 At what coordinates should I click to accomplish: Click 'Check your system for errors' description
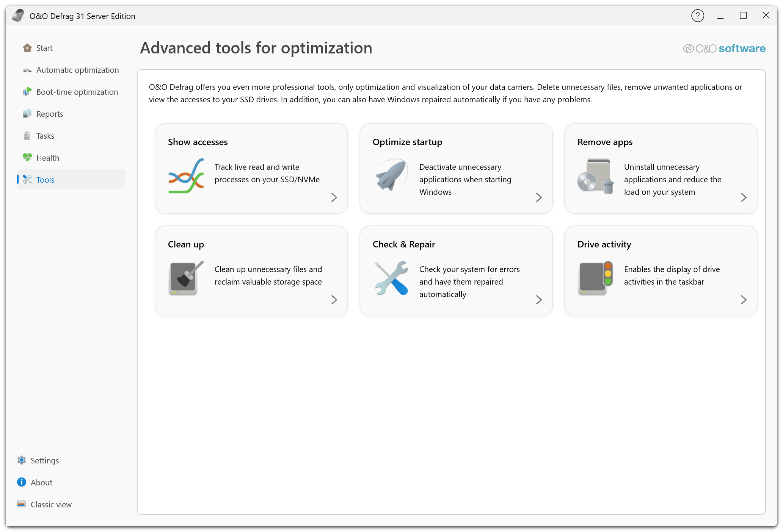coord(469,282)
